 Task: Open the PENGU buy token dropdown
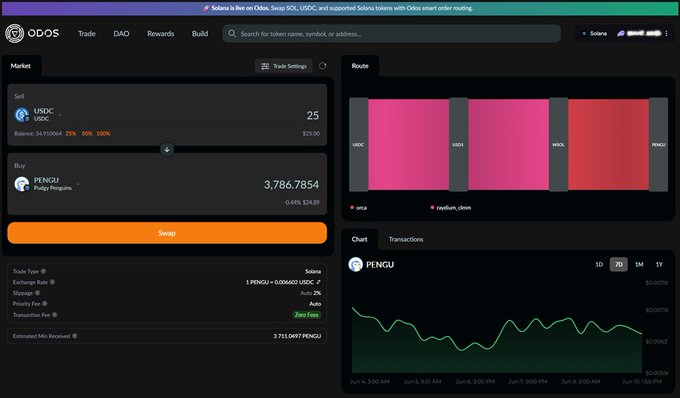point(47,184)
